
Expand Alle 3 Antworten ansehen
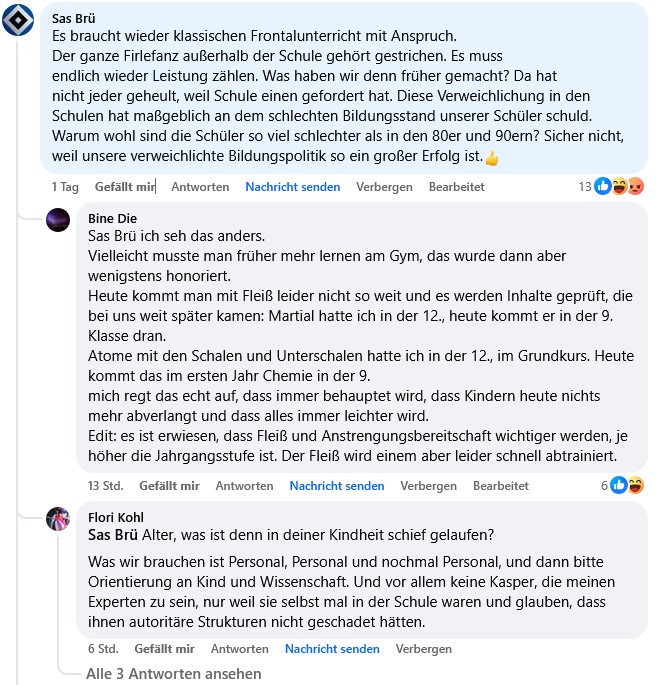coord(174,674)
